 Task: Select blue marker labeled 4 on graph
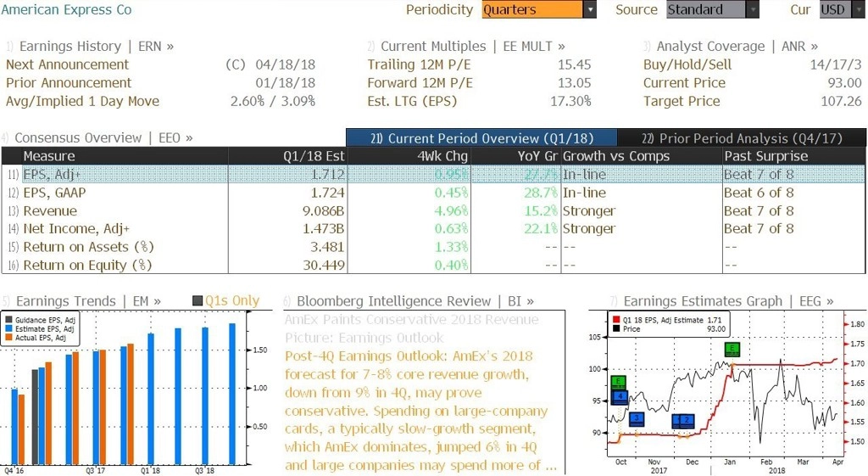pos(620,396)
